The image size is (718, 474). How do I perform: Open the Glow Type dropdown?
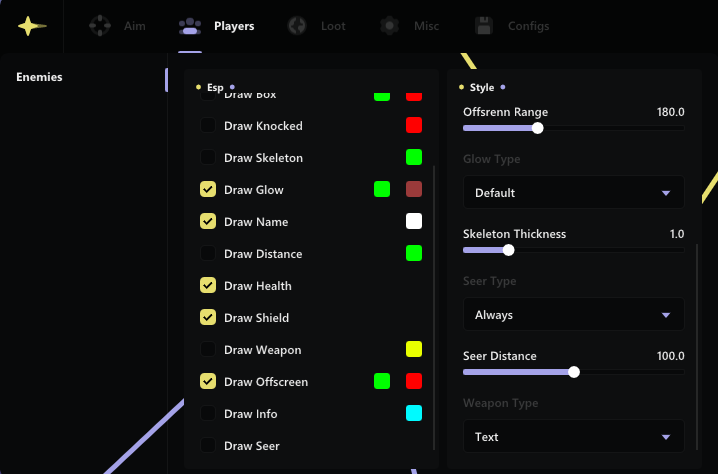pos(573,192)
